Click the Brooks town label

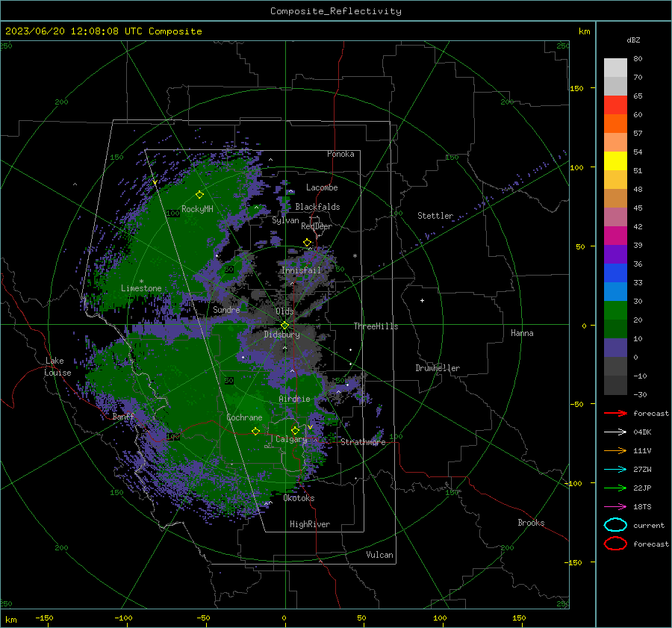tap(531, 523)
